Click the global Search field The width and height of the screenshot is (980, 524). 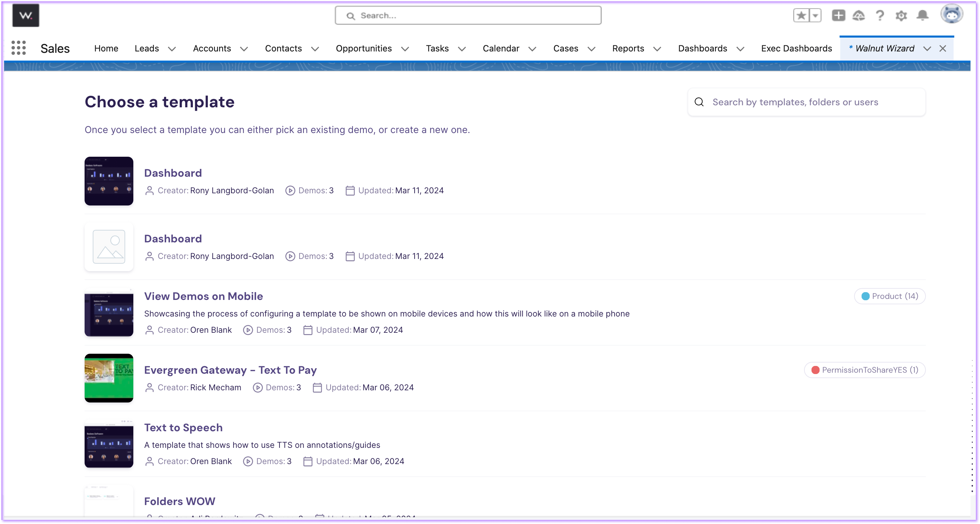(468, 16)
